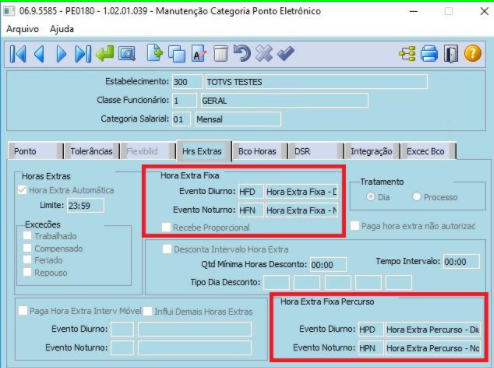Click Interv Móvel Evento Noturno code field
This screenshot has width=494, height=368.
(x=122, y=348)
